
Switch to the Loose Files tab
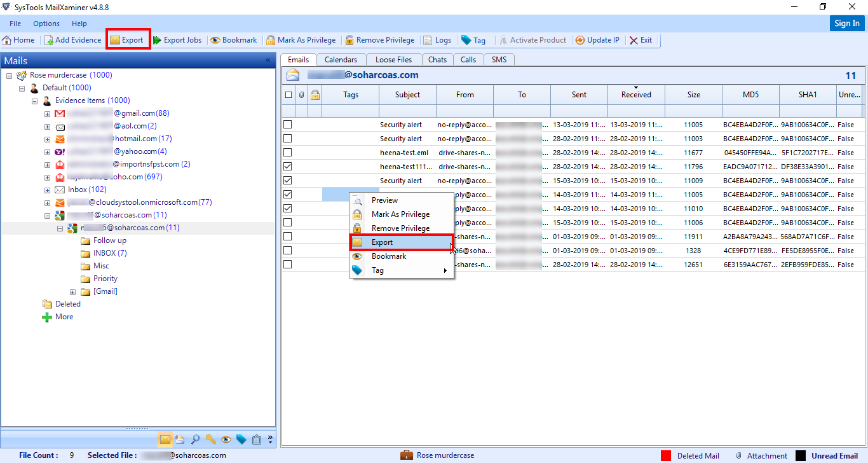(x=393, y=60)
